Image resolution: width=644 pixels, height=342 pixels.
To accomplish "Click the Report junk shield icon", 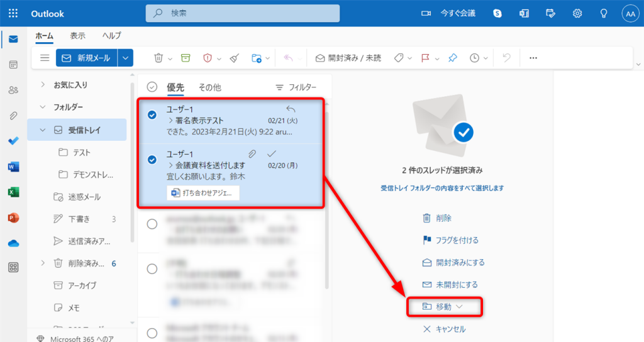I will pyautogui.click(x=208, y=58).
